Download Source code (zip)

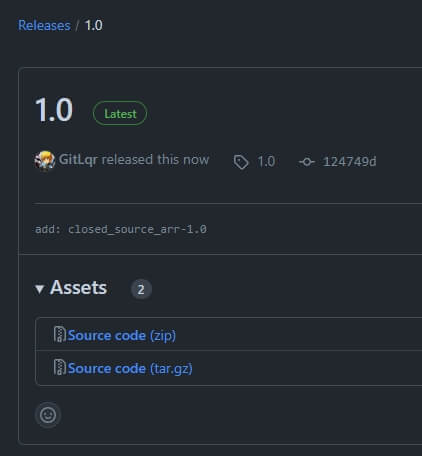(x=122, y=335)
